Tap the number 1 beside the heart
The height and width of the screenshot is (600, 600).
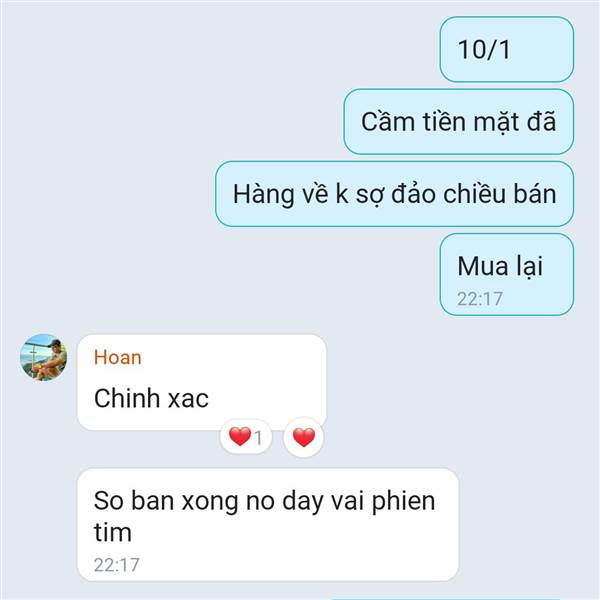258,438
